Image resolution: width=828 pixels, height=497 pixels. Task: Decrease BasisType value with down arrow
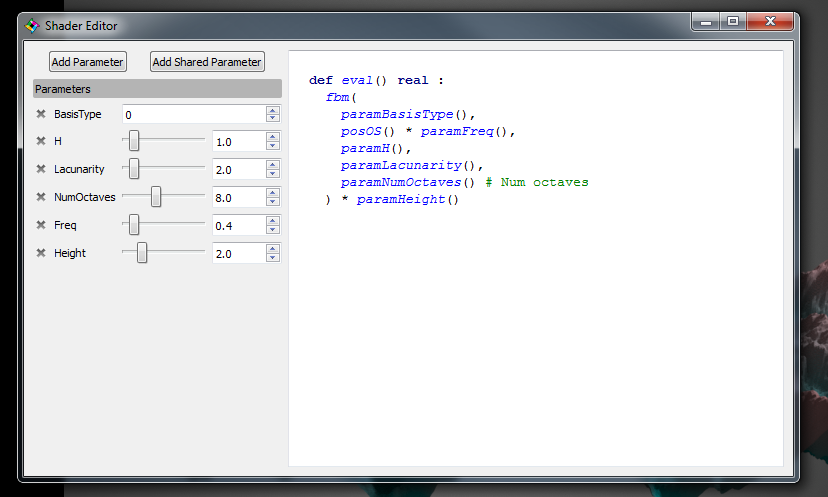pos(272,118)
